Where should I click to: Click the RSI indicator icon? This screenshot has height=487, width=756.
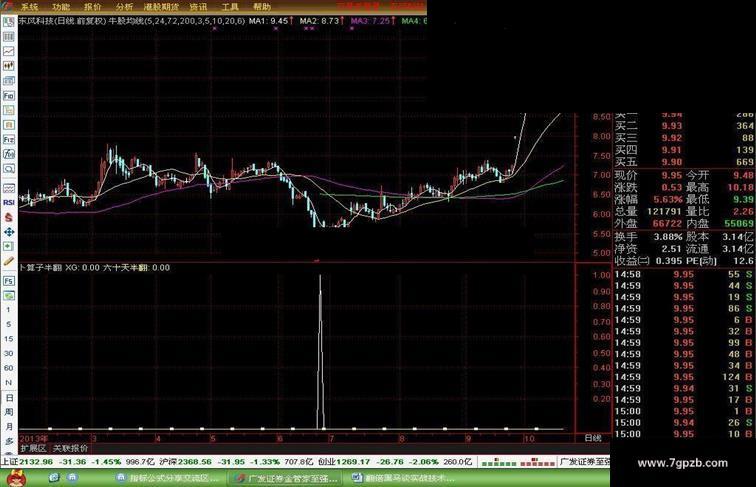point(9,203)
